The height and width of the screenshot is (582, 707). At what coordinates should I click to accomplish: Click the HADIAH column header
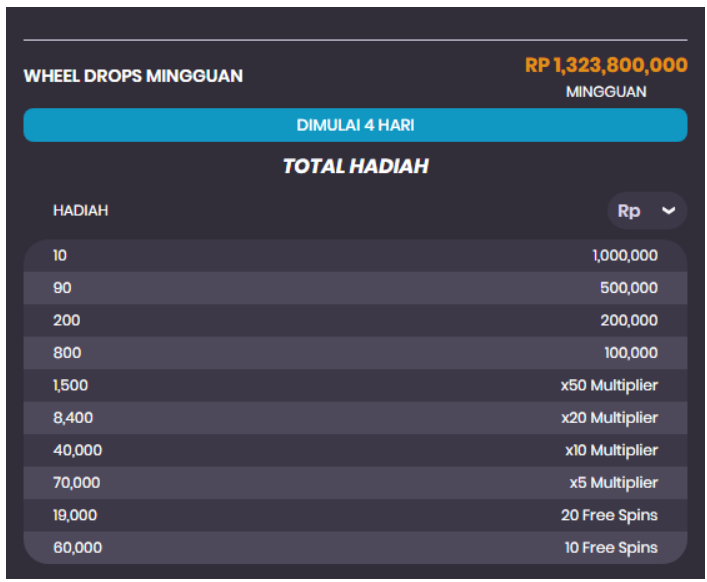81,211
